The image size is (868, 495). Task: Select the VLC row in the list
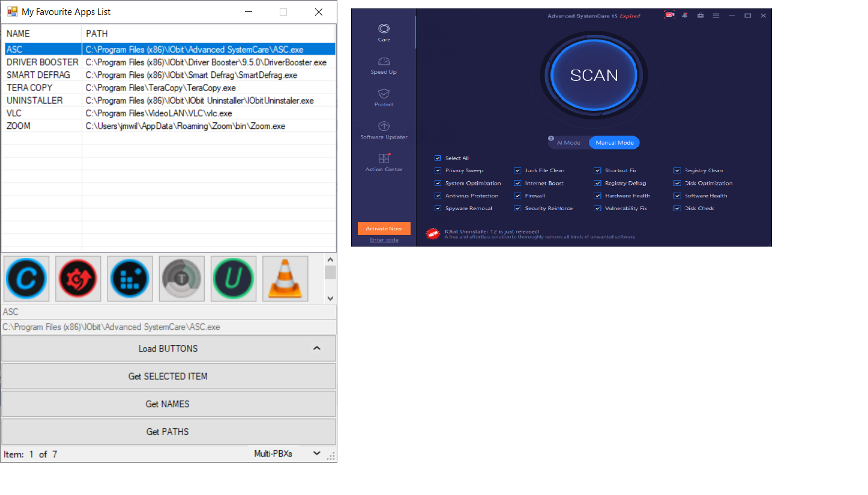tap(169, 113)
